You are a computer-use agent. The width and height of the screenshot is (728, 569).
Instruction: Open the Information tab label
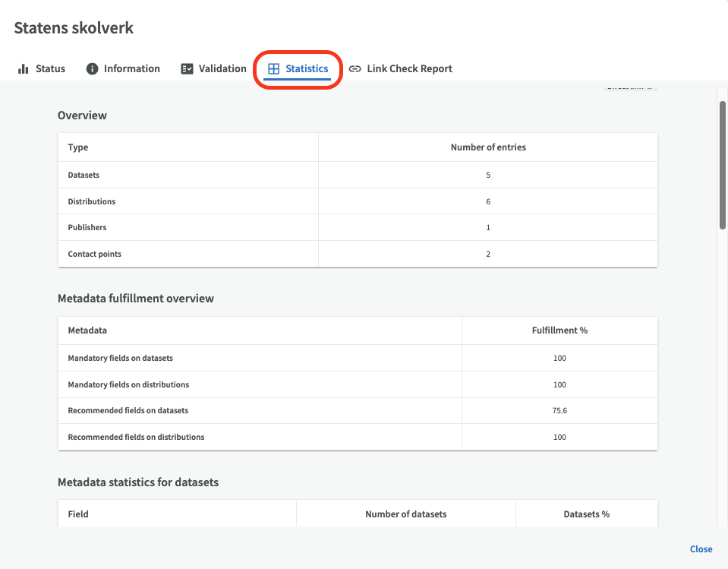(x=131, y=69)
